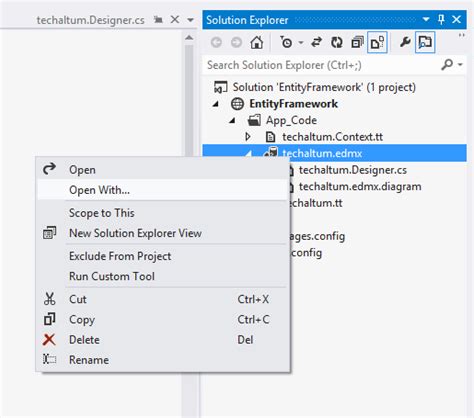Open the Pending Changes Filter clock icon
This screenshot has height=418, width=474.
click(286, 42)
